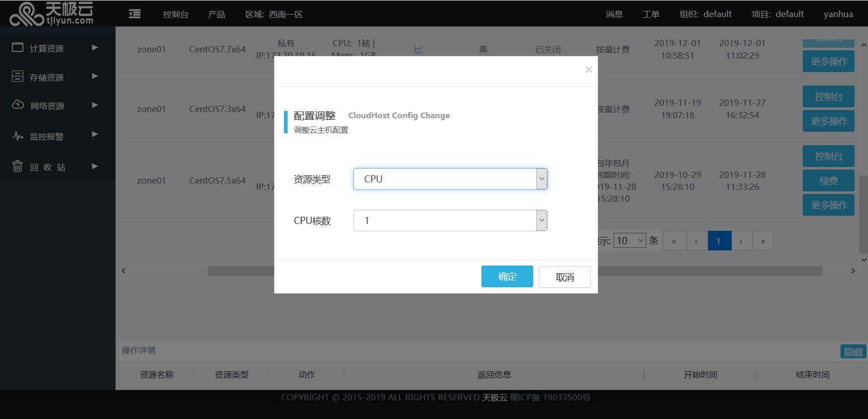Screen dimensions: 868x419
Task: Open the CPU核数 dropdown
Action: click(x=450, y=220)
